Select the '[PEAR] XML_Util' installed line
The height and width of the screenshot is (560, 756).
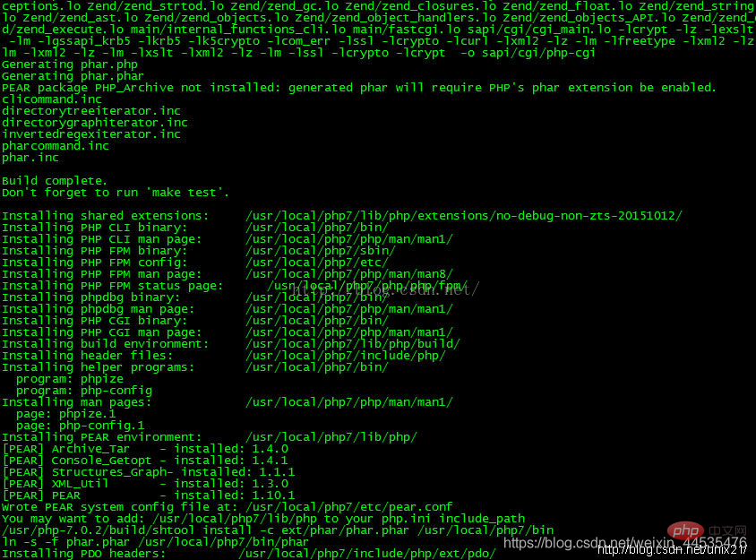click(145, 484)
